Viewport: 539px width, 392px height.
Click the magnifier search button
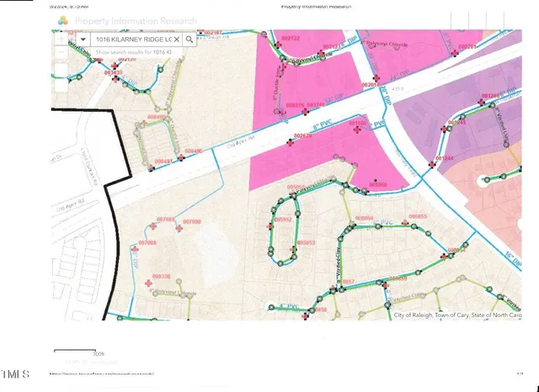click(x=190, y=40)
